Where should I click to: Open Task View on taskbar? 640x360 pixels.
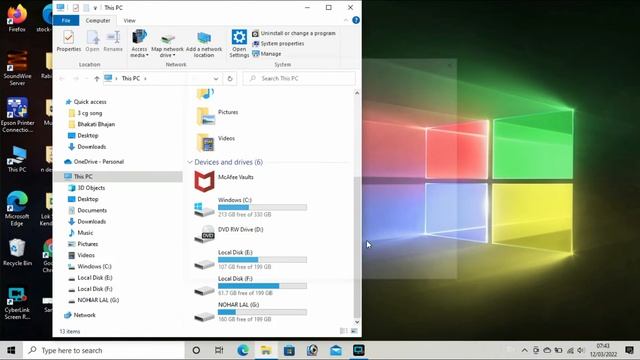pyautogui.click(x=219, y=350)
